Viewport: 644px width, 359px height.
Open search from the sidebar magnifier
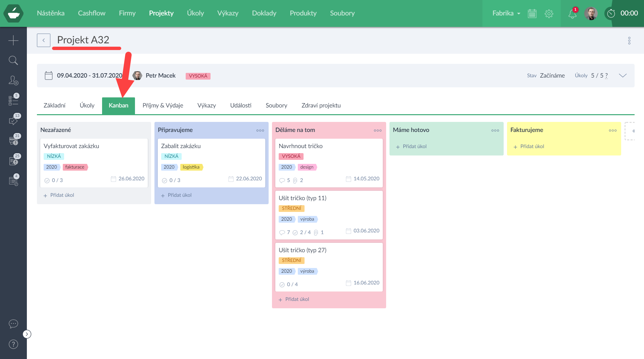(x=13, y=60)
